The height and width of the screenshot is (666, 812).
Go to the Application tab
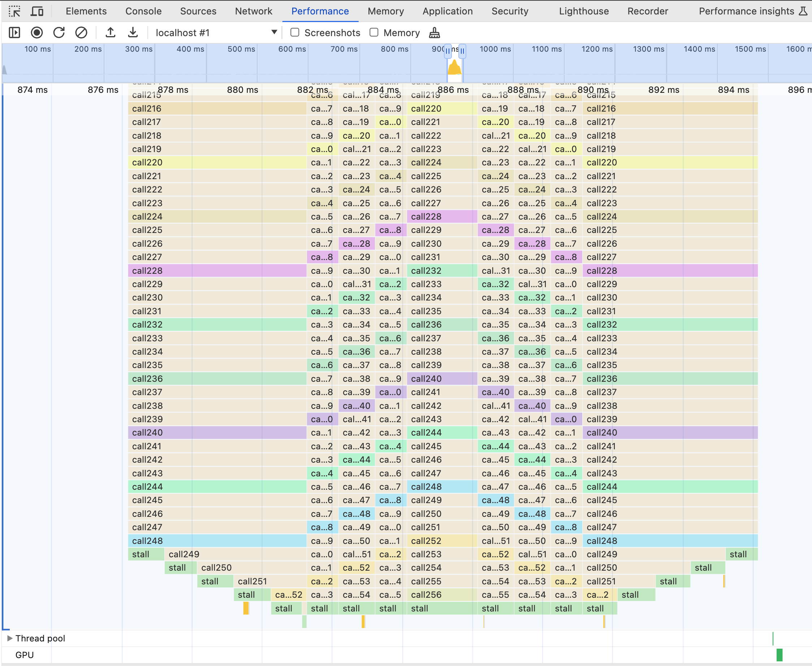click(x=448, y=11)
